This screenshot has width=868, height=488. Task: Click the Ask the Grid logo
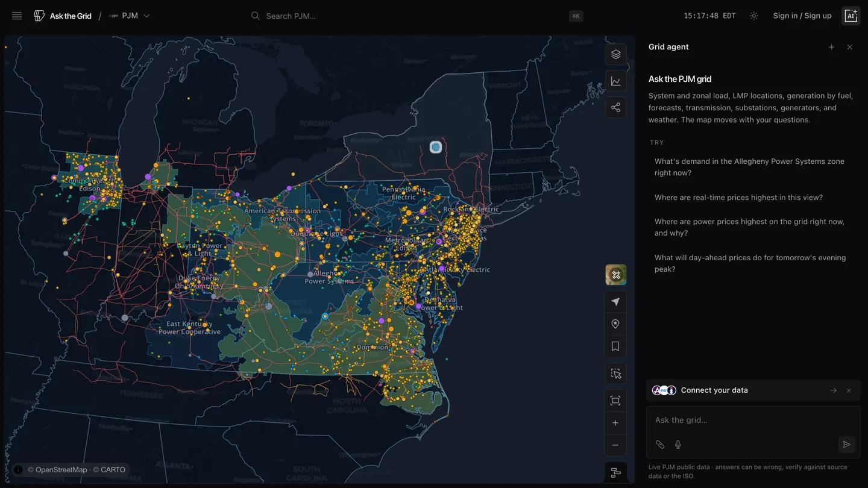pos(63,16)
